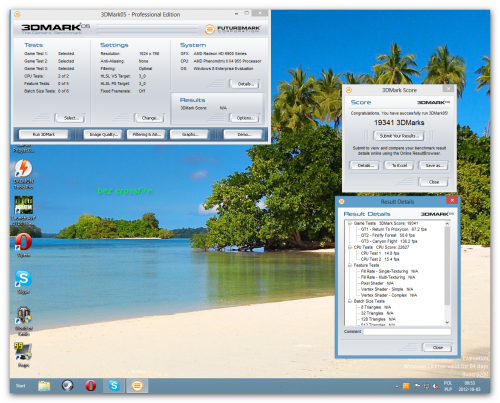Select the 3DMark05 taskbar button

pos(137,386)
